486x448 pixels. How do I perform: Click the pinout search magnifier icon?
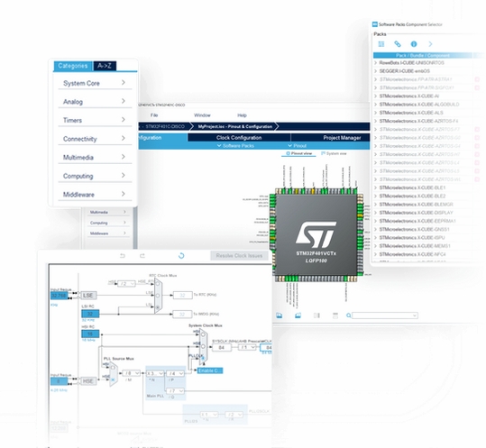(349, 315)
